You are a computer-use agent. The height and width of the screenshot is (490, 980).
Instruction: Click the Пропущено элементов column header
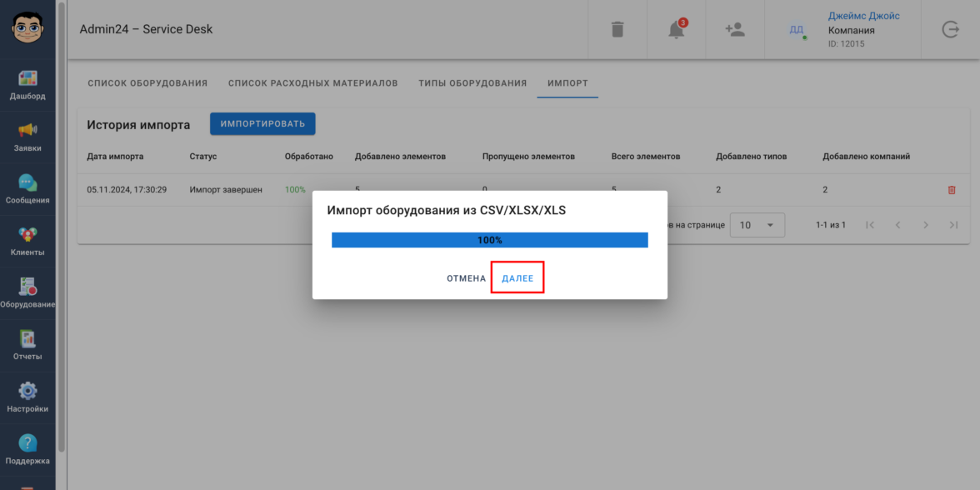pos(528,157)
